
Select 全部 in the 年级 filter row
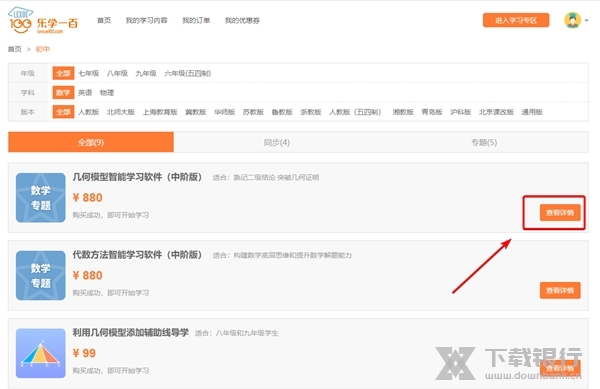[63, 73]
